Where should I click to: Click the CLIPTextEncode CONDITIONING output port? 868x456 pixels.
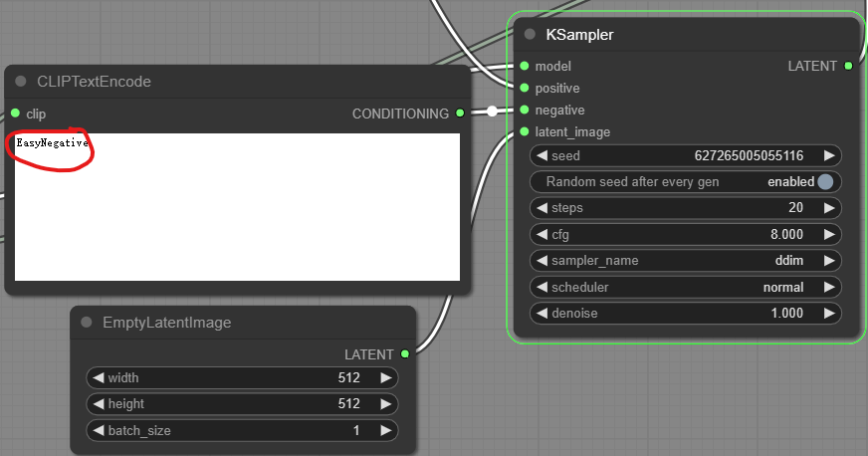(460, 114)
